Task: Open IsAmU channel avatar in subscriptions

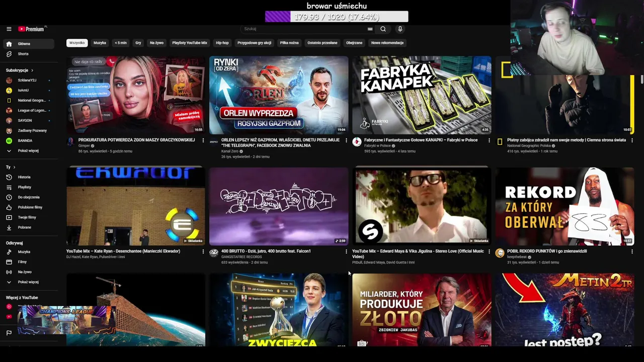Action: tap(9, 90)
